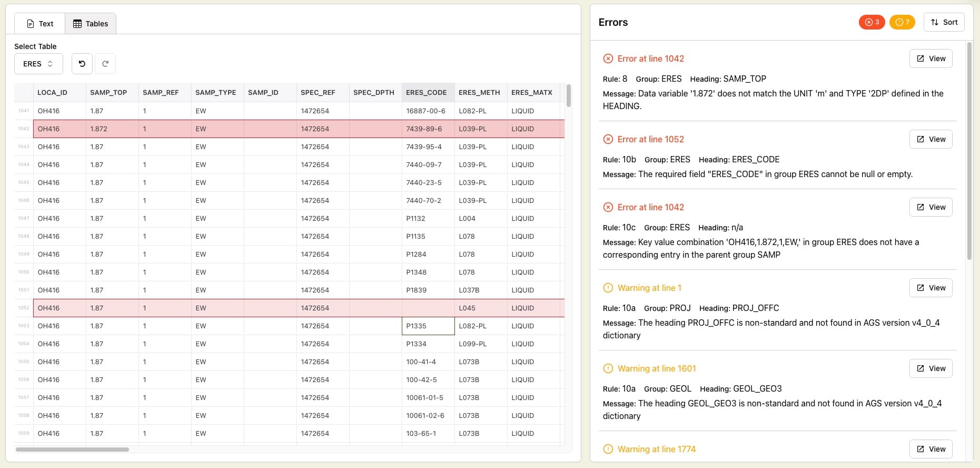
Task: View the warning at line 1601
Action: tap(931, 368)
